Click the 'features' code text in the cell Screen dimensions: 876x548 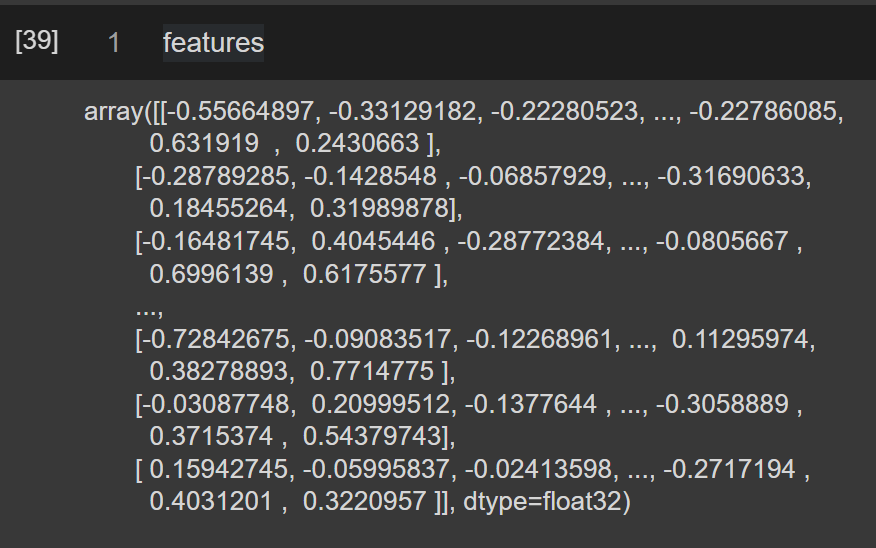point(213,43)
